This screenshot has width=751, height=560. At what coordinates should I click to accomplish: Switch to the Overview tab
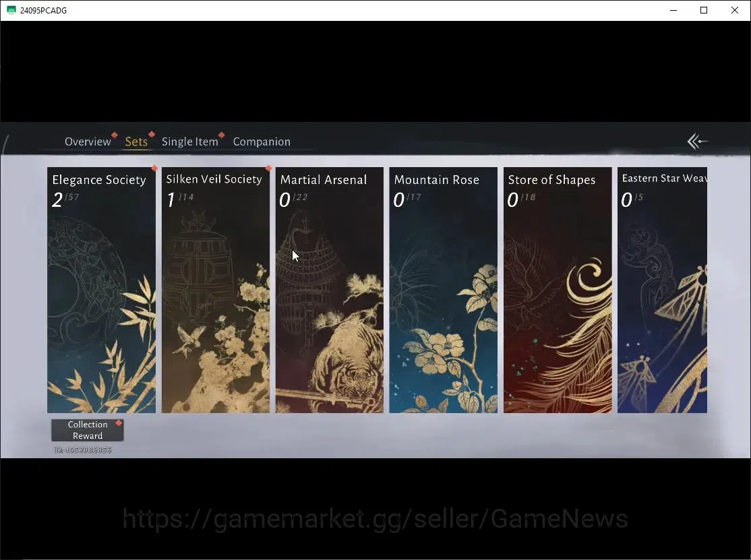(88, 142)
